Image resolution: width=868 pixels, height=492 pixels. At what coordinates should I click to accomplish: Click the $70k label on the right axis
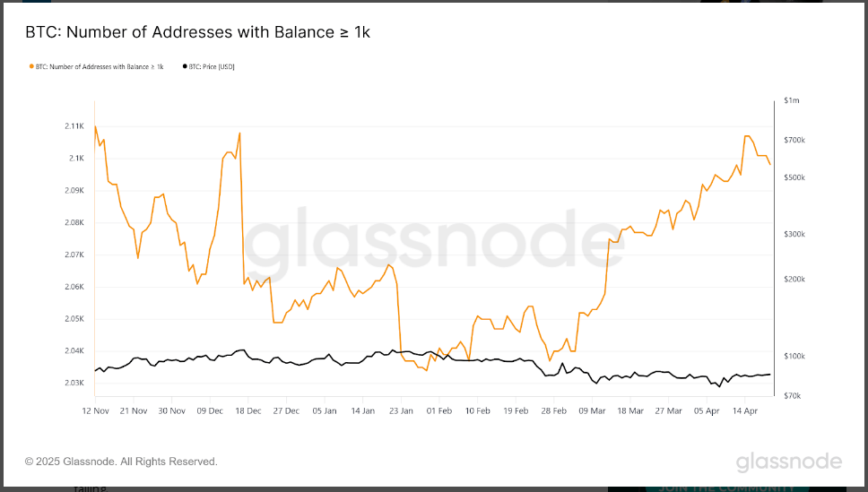793,395
